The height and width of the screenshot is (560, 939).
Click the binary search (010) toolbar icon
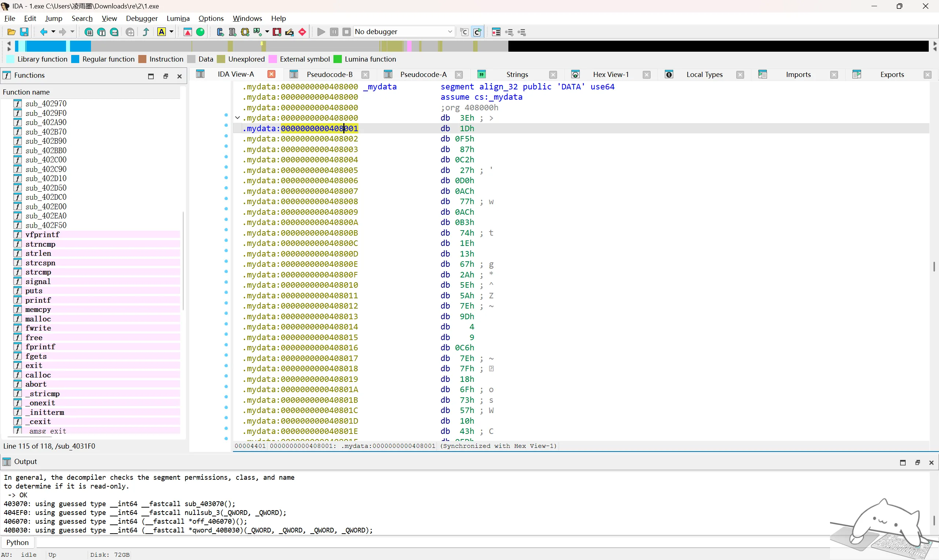(x=114, y=32)
